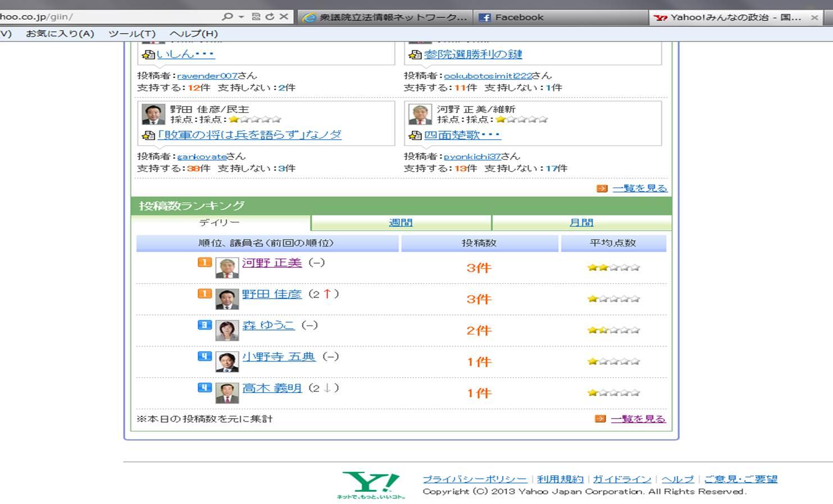Click the orange arrow icon below ranking table
Viewport: 833px width, 504px height.
[x=600, y=419]
